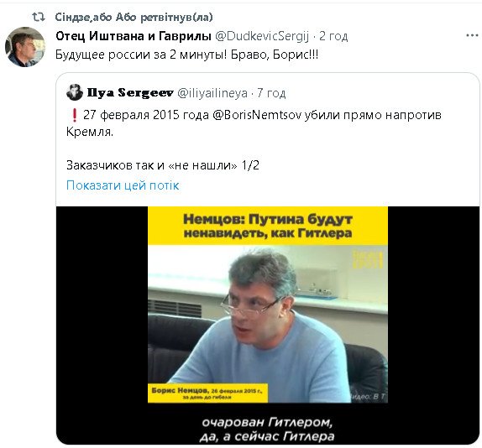Click the yellow Борис Немцов caption label

(207, 393)
